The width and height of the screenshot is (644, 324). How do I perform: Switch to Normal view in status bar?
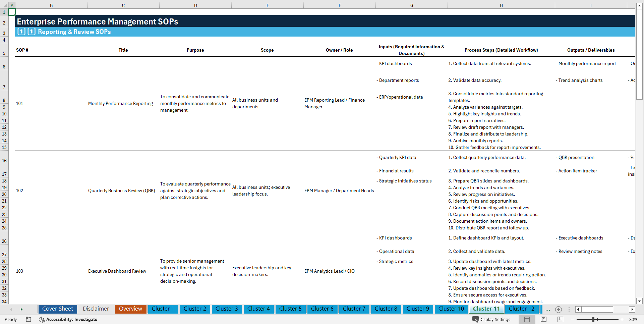[x=527, y=319]
